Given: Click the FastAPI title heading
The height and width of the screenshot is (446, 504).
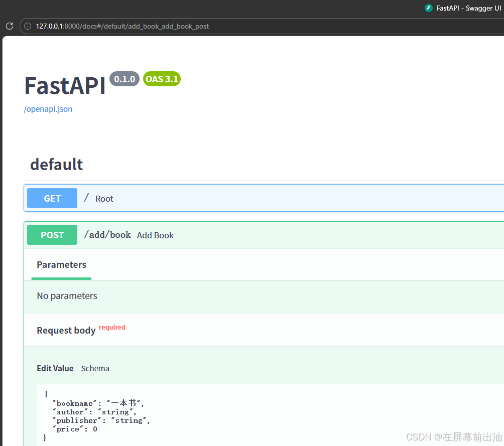Looking at the screenshot, I should 65,86.
